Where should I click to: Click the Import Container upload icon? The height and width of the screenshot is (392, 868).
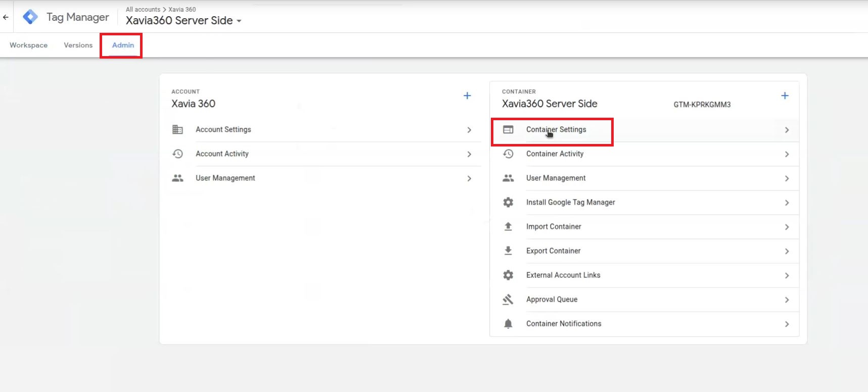(508, 226)
